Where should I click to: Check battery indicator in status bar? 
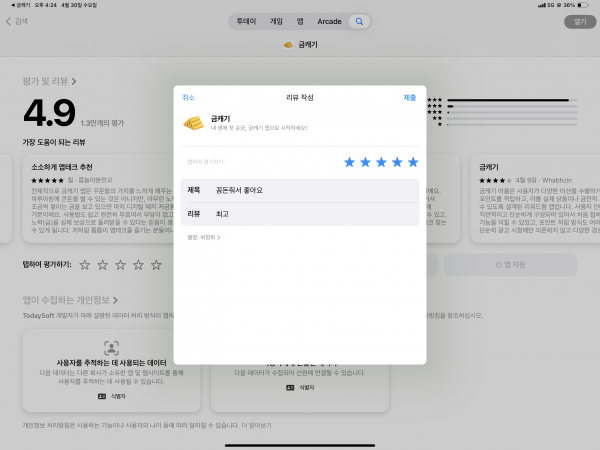pos(583,5)
